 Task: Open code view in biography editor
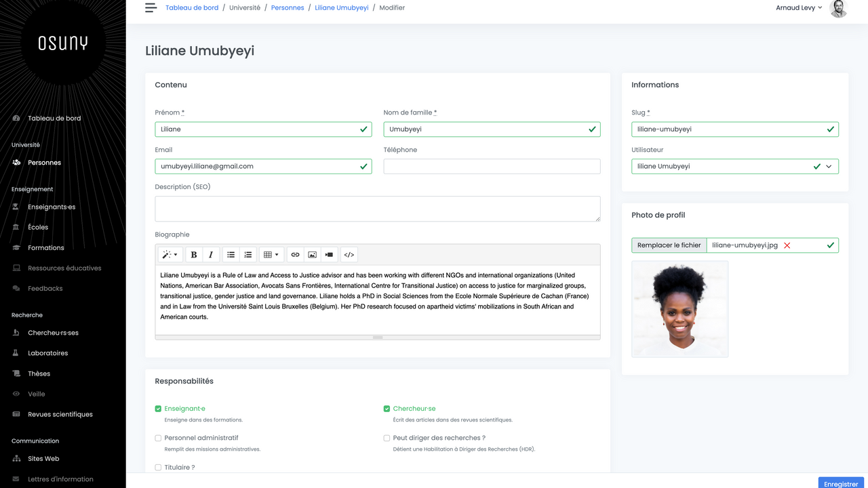pos(349,255)
